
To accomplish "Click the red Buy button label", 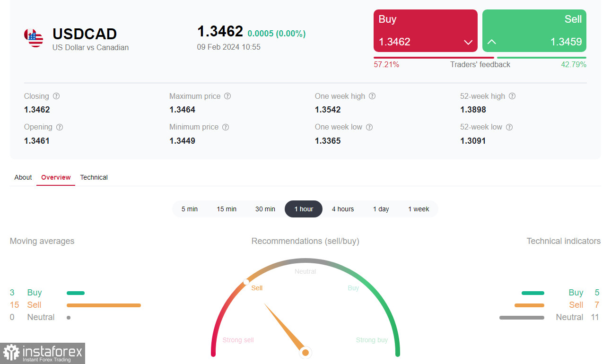I will (x=387, y=19).
